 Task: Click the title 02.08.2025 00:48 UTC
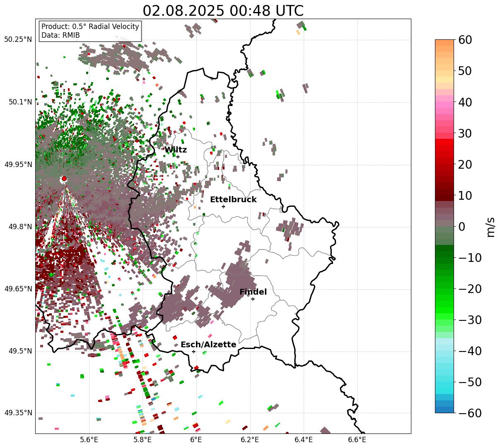223,11
